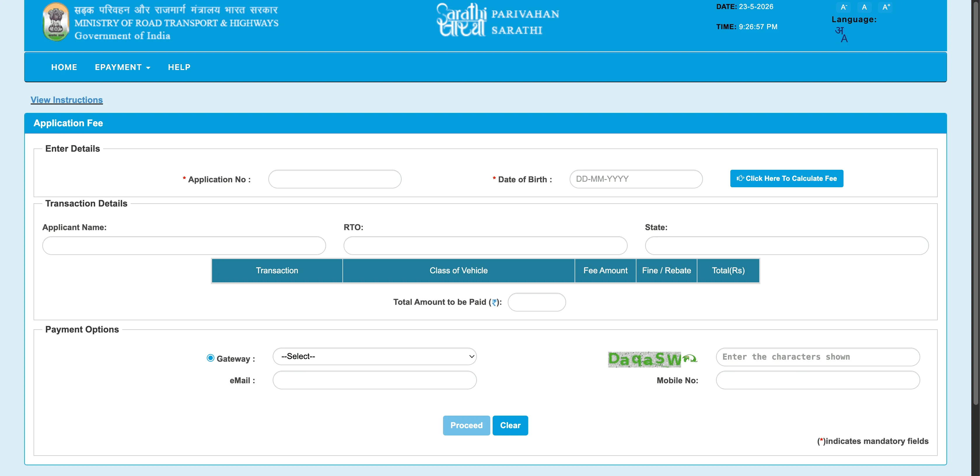The height and width of the screenshot is (476, 980).
Task: Click the Fine / Rebate column header
Action: 666,271
